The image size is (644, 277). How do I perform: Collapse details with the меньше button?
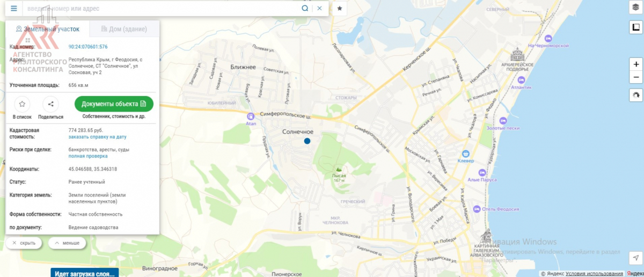(67, 243)
